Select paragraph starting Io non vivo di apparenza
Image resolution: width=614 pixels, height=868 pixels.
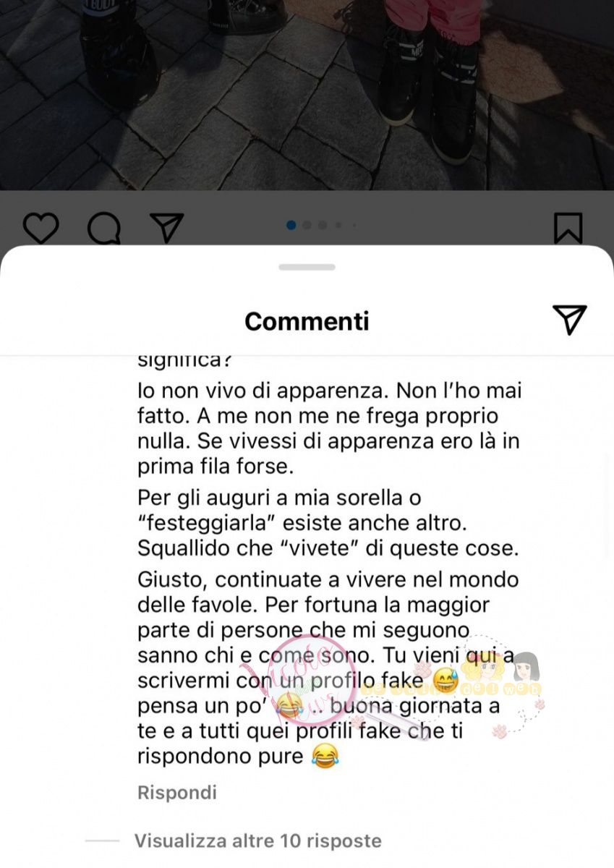point(330,429)
